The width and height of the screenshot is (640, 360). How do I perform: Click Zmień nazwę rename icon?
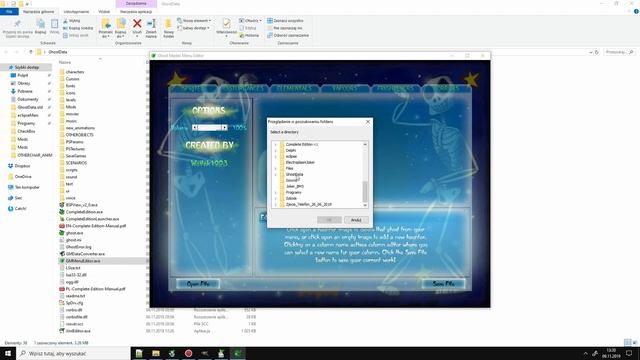[151, 24]
